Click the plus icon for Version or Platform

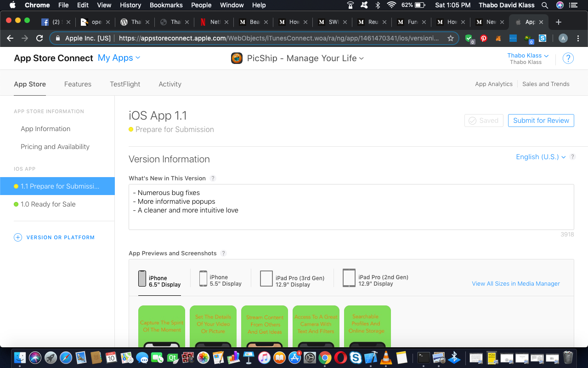(x=18, y=237)
